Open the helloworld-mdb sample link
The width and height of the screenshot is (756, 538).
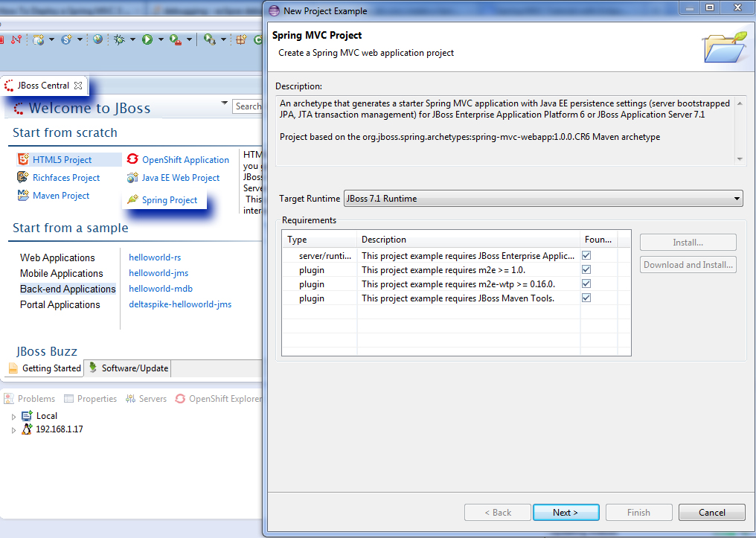[x=161, y=288]
